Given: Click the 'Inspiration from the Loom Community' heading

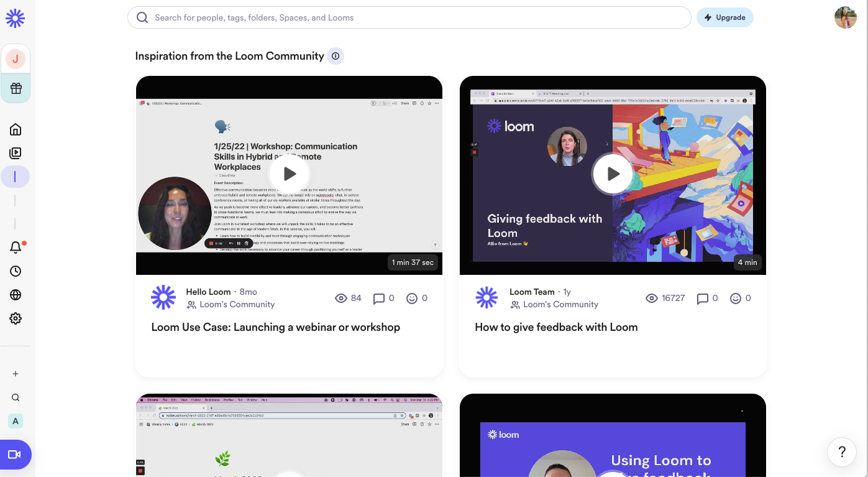Looking at the screenshot, I should (230, 56).
